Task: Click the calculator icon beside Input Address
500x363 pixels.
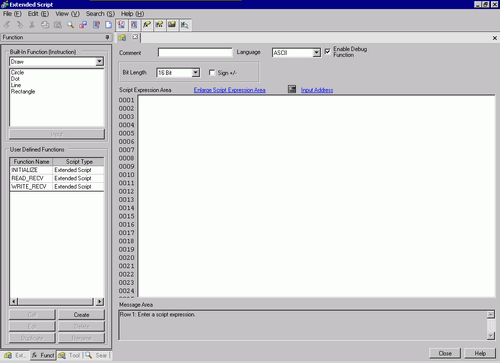Action: (292, 89)
